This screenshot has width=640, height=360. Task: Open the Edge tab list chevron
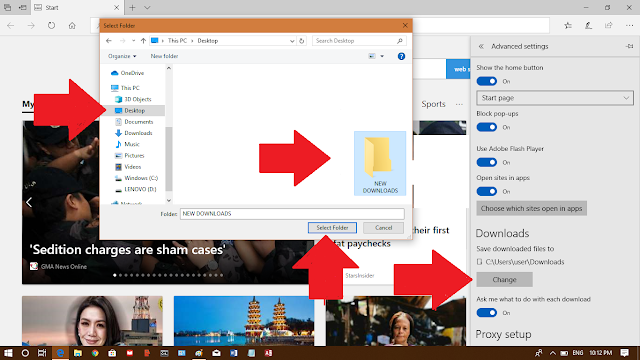147,7
